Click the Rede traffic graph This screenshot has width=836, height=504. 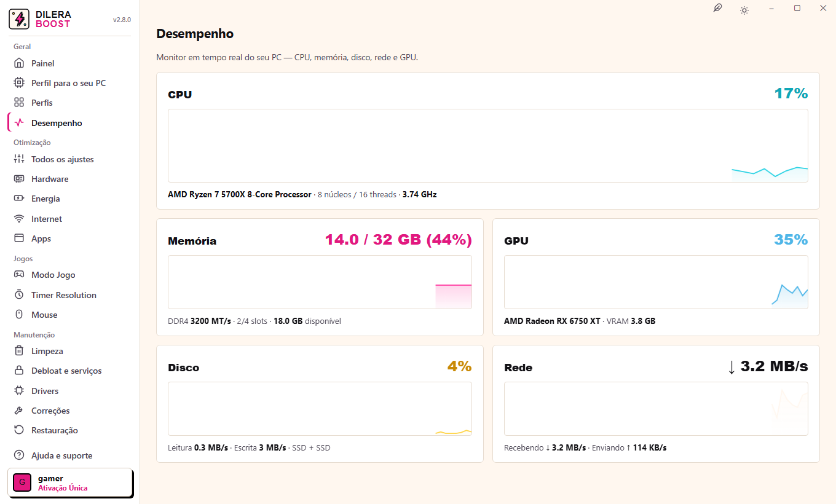point(656,409)
